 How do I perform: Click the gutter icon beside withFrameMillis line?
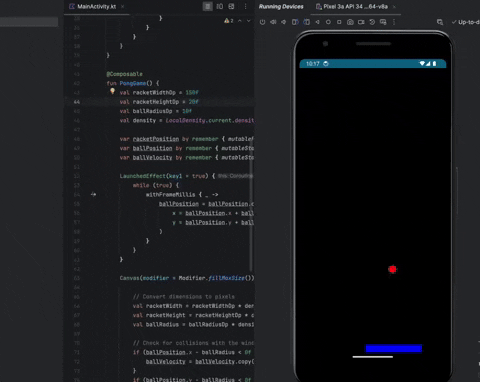tap(93, 194)
